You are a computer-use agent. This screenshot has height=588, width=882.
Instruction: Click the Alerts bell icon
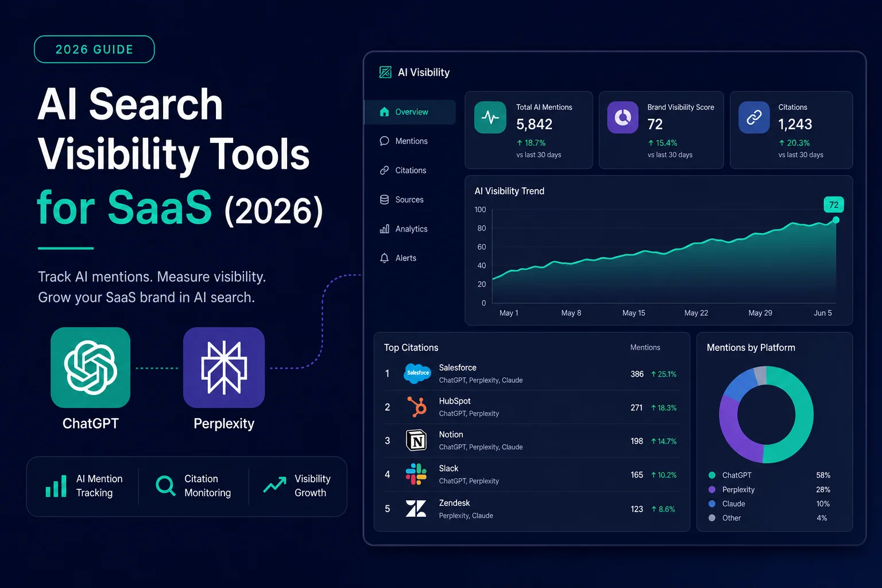(385, 258)
